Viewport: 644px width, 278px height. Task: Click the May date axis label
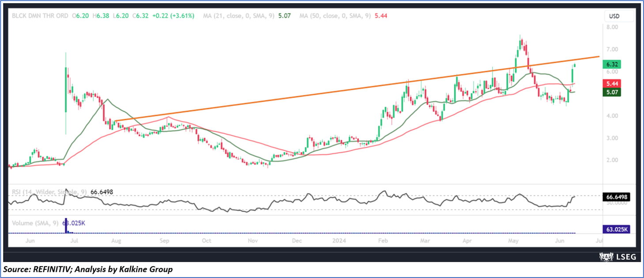point(513,241)
